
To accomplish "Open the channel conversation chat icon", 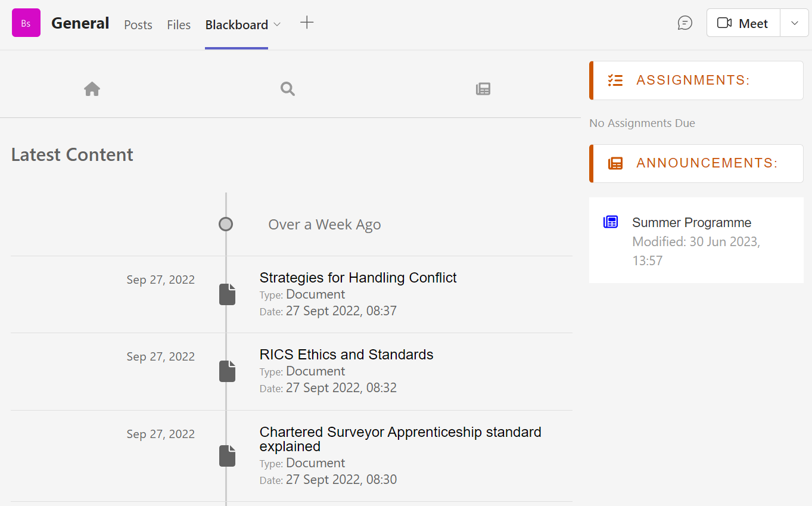I will pyautogui.click(x=685, y=23).
